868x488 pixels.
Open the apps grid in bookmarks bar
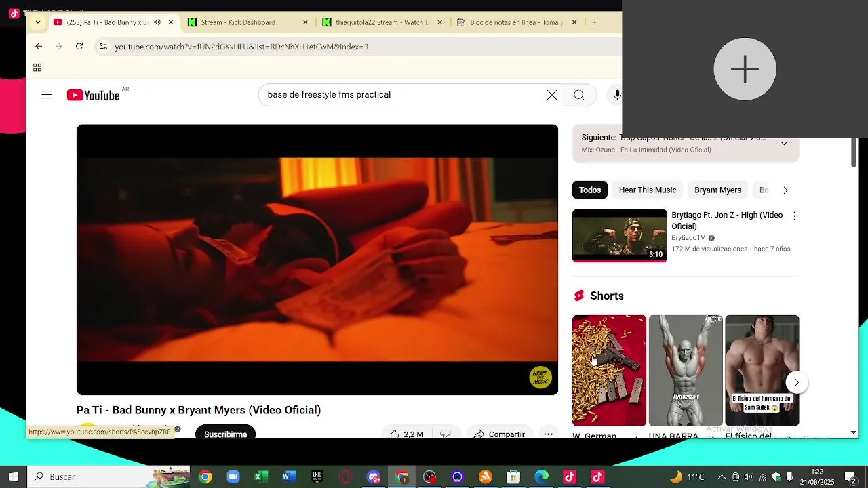pos(37,68)
